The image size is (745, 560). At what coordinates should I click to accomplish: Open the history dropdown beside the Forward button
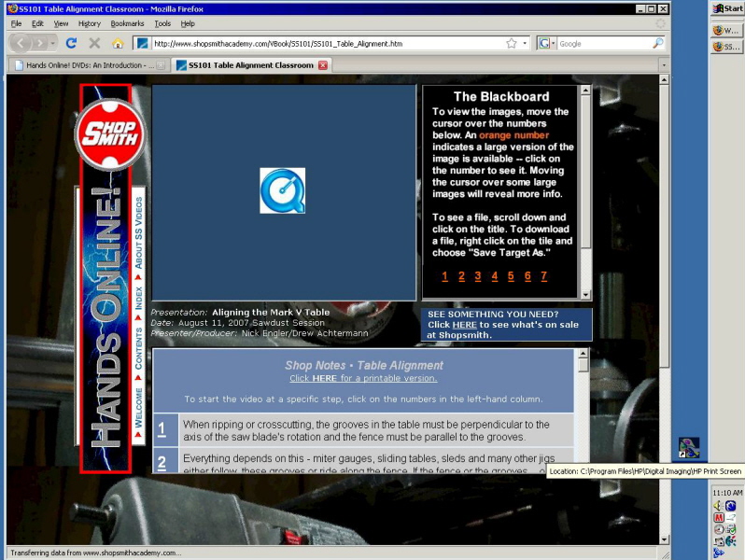52,43
